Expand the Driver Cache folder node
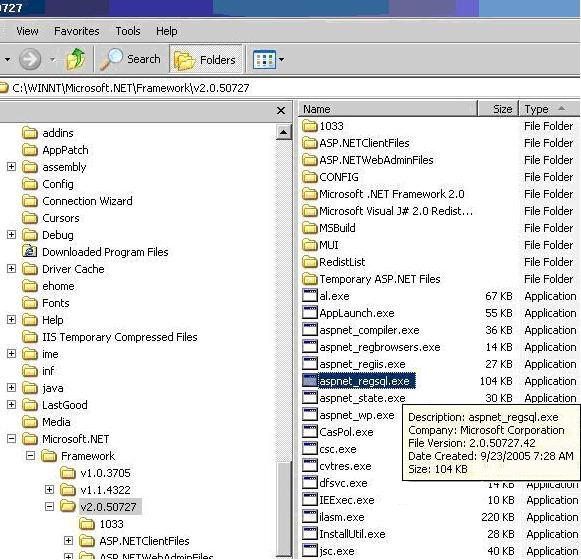 point(11,269)
